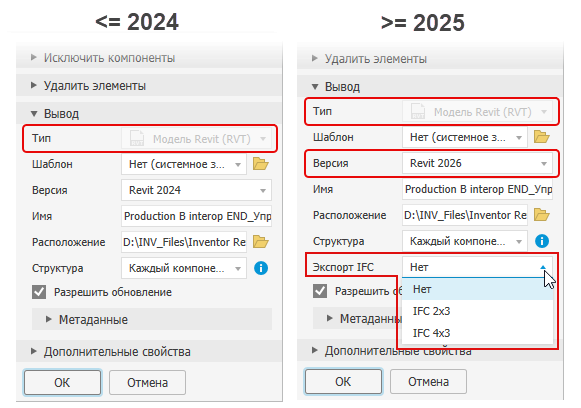The width and height of the screenshot is (581, 408).
Task: Click Версия label in left panel
Action: pyautogui.click(x=50, y=190)
